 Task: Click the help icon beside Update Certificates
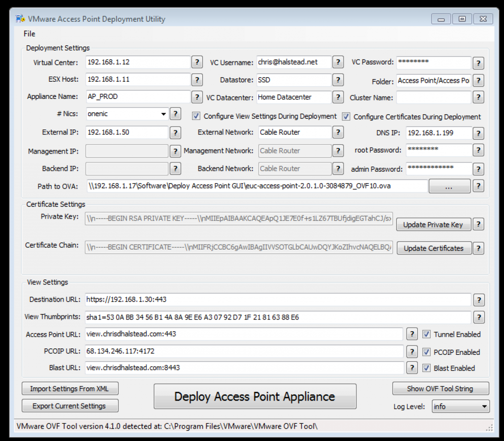478,248
